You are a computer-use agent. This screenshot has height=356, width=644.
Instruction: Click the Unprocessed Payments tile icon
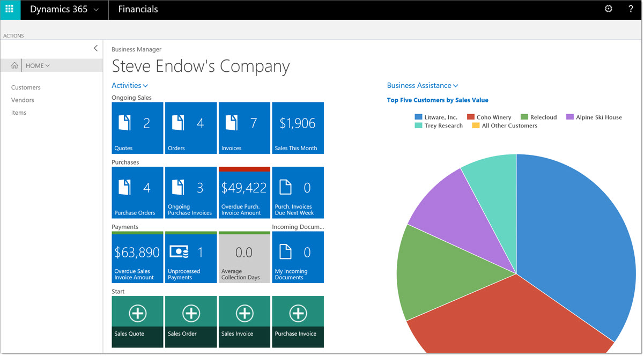point(180,251)
